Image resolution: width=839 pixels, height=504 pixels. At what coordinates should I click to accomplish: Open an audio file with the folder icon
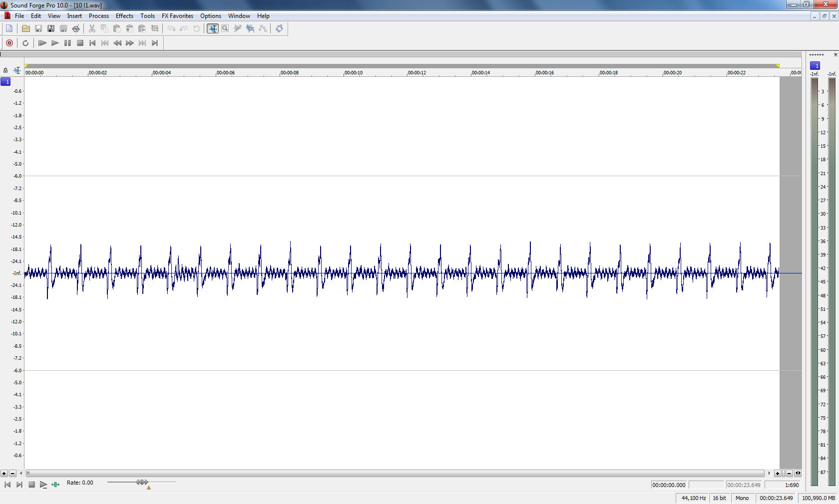pyautogui.click(x=26, y=28)
